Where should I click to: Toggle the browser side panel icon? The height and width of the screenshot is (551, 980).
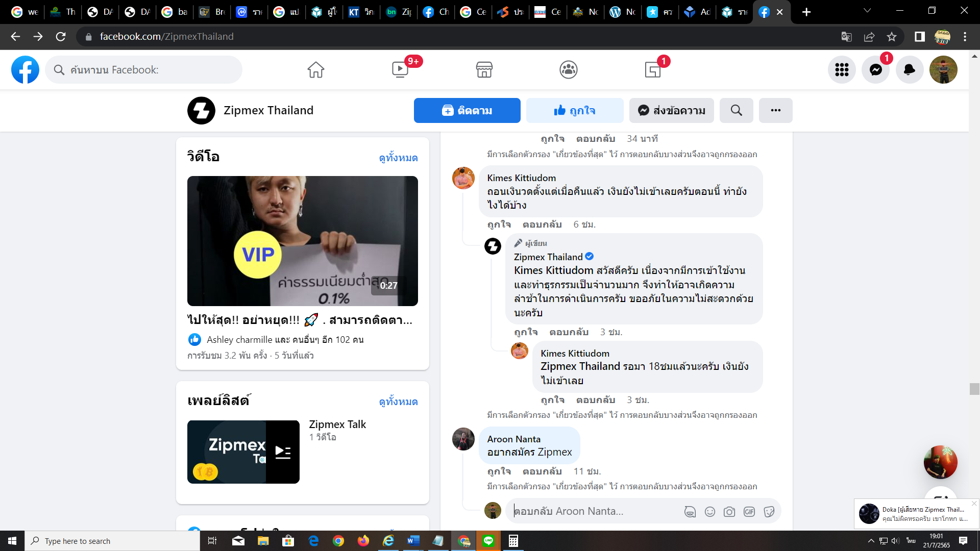919,37
